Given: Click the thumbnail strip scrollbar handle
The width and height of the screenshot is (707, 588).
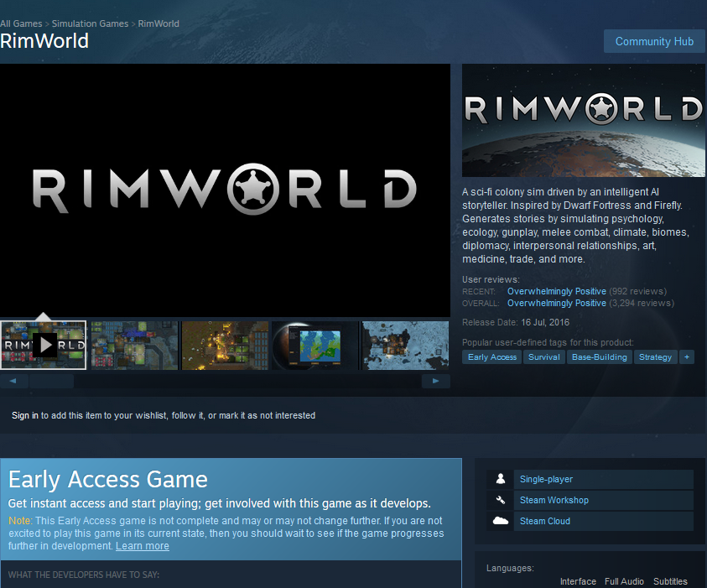Looking at the screenshot, I should click(51, 381).
